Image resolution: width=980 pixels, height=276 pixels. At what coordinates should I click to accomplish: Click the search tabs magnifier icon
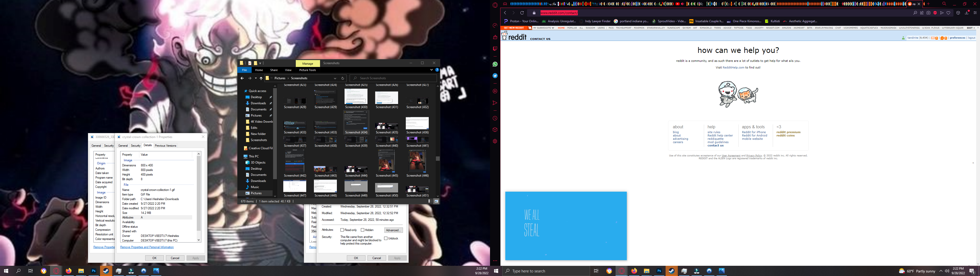click(944, 4)
